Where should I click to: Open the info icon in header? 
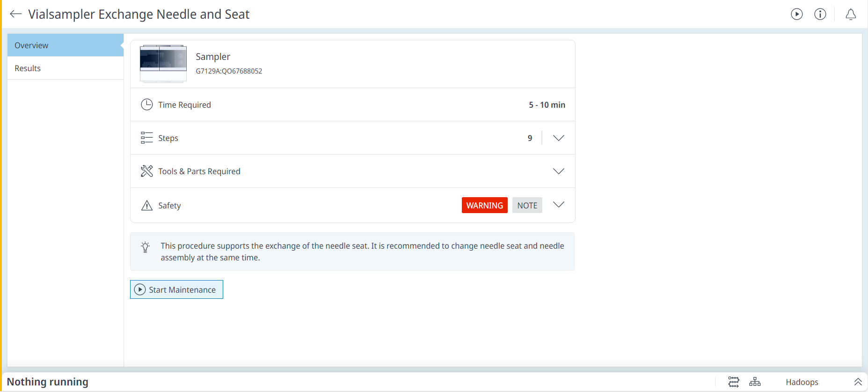click(820, 14)
